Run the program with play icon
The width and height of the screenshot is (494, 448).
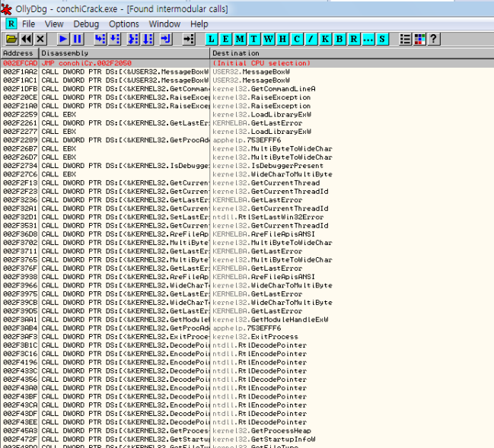tap(62, 39)
